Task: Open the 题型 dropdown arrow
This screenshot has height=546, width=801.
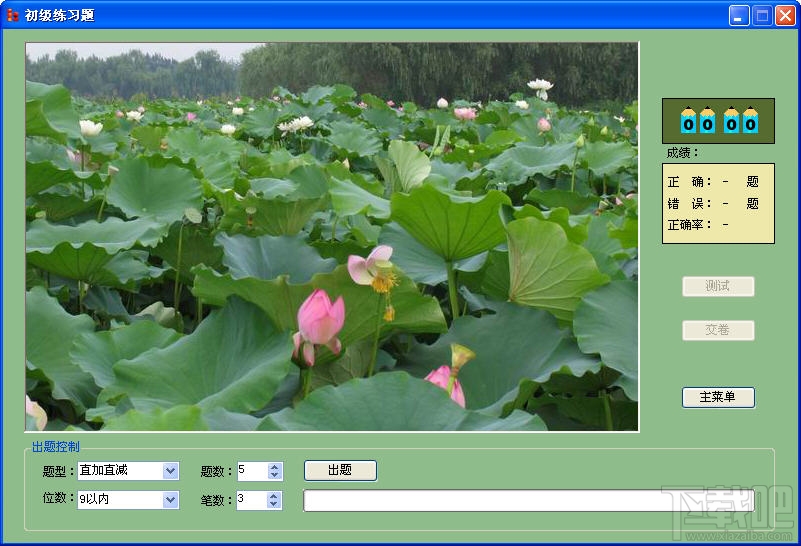Action: pos(171,471)
